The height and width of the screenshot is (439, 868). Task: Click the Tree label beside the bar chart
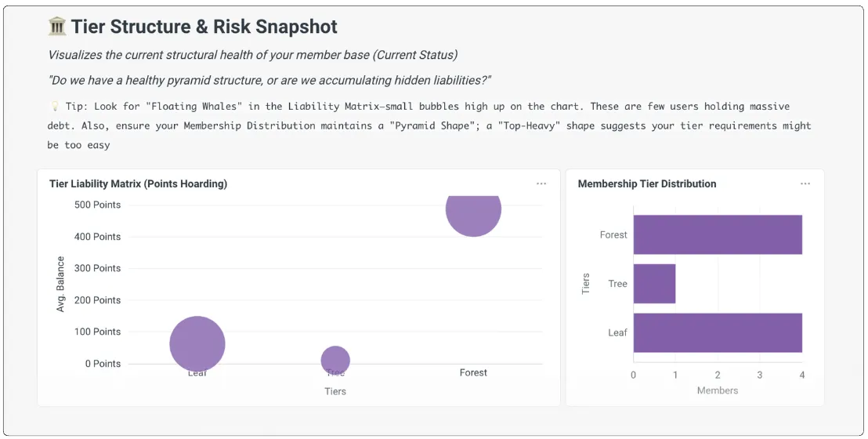click(x=617, y=284)
